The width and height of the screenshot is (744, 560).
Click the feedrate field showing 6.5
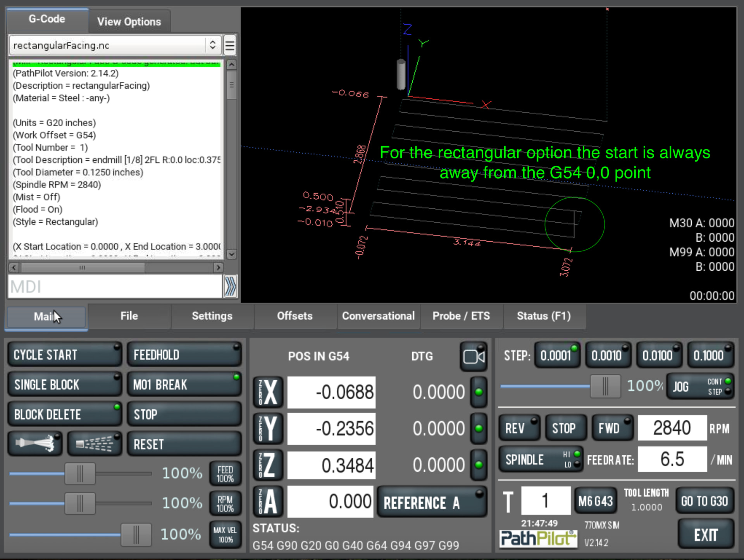672,459
